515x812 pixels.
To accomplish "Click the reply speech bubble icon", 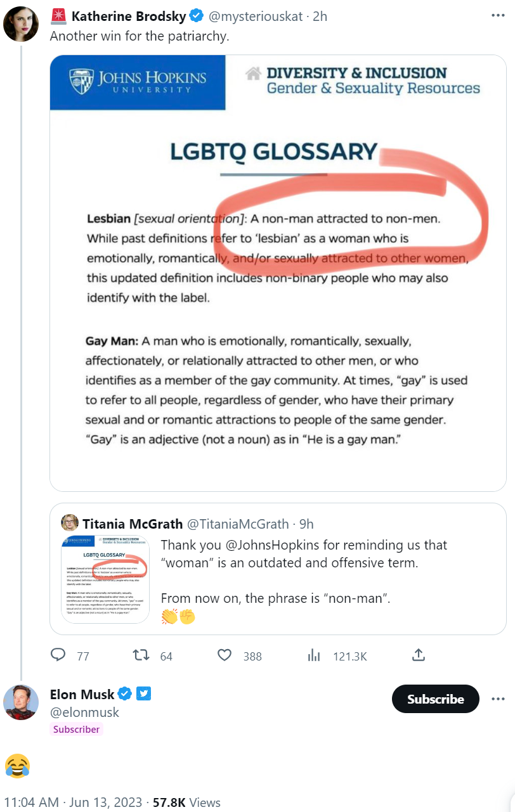I will tap(58, 655).
